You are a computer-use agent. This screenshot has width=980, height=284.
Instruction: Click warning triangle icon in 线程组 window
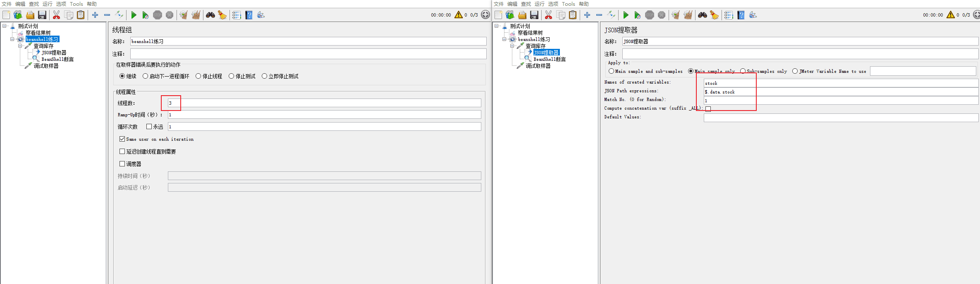click(x=459, y=14)
